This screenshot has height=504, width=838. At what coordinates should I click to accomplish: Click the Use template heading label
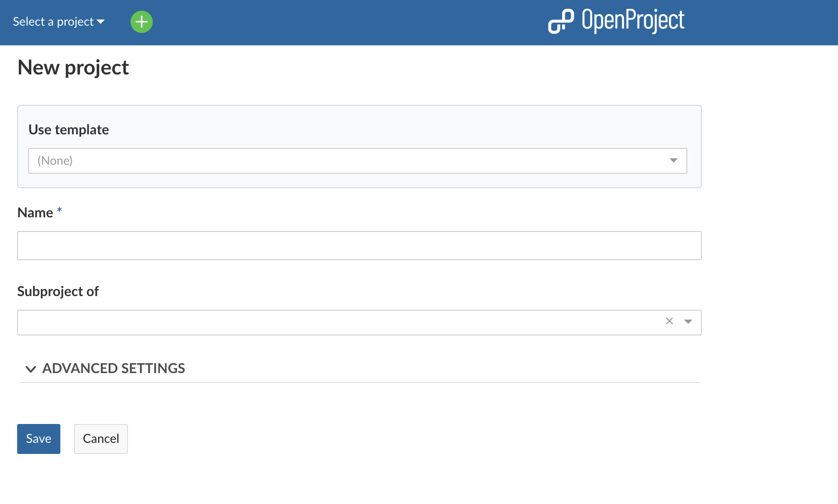[68, 130]
